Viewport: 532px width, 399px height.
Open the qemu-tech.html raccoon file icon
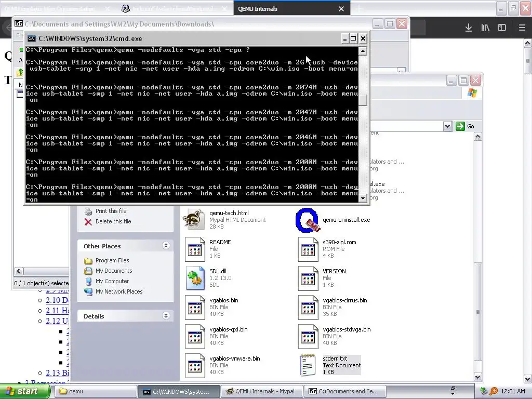pyautogui.click(x=194, y=220)
